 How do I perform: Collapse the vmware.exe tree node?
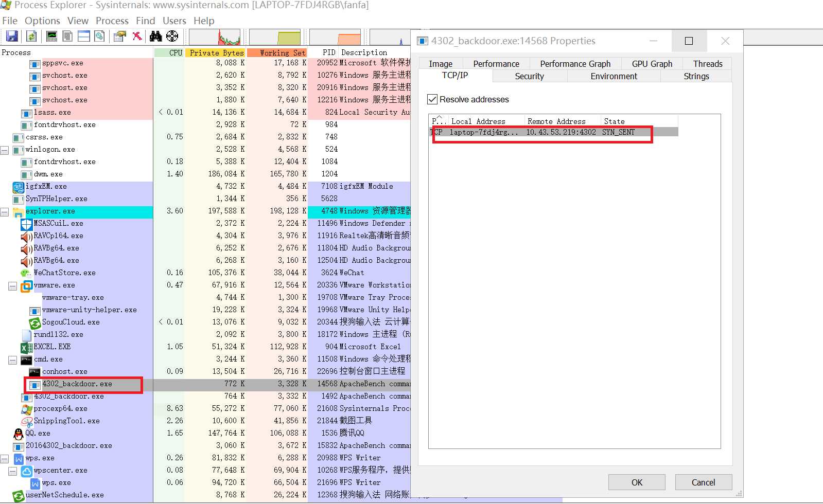13,286
